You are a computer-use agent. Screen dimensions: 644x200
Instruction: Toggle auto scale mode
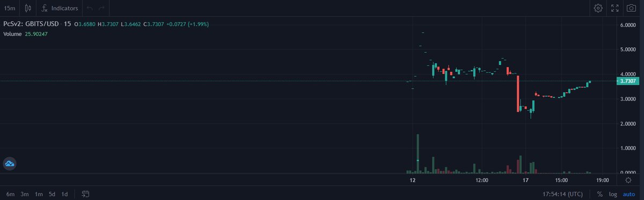(628, 194)
